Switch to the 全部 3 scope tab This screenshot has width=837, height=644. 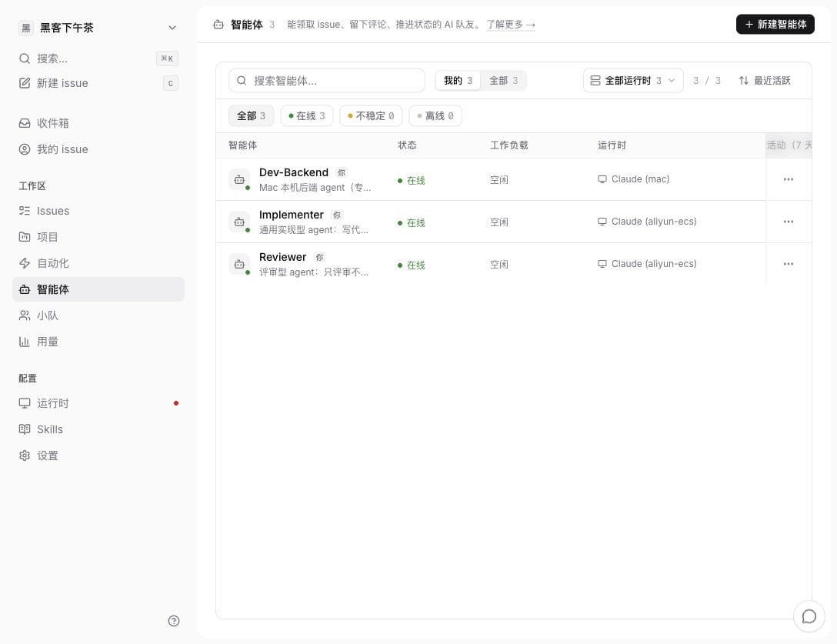click(x=503, y=81)
